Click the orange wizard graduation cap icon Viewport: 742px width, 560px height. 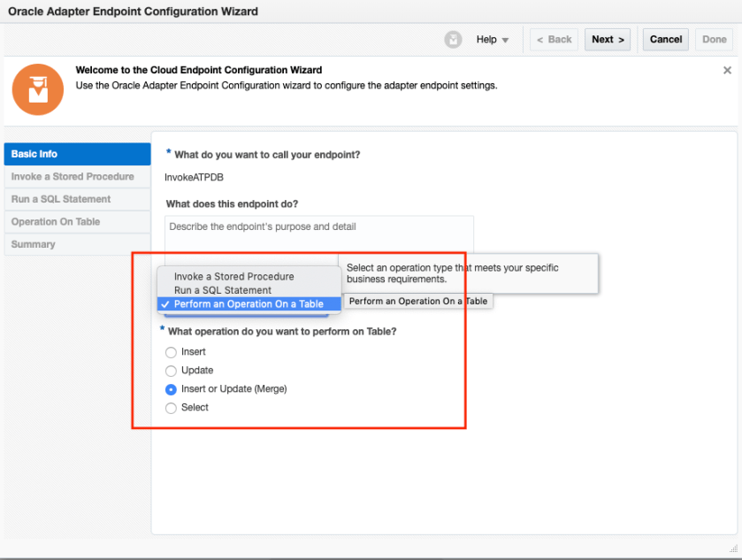[x=38, y=88]
